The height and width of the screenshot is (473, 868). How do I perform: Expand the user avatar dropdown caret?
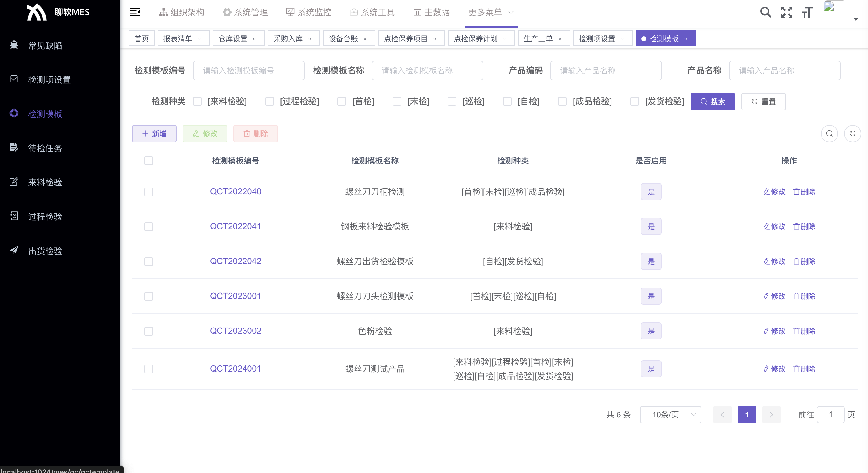click(x=855, y=19)
